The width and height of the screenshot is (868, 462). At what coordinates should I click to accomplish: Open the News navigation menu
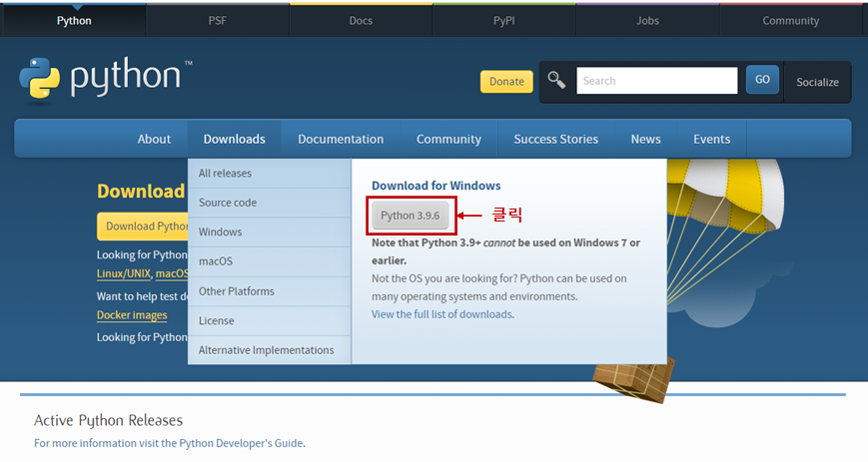click(645, 139)
